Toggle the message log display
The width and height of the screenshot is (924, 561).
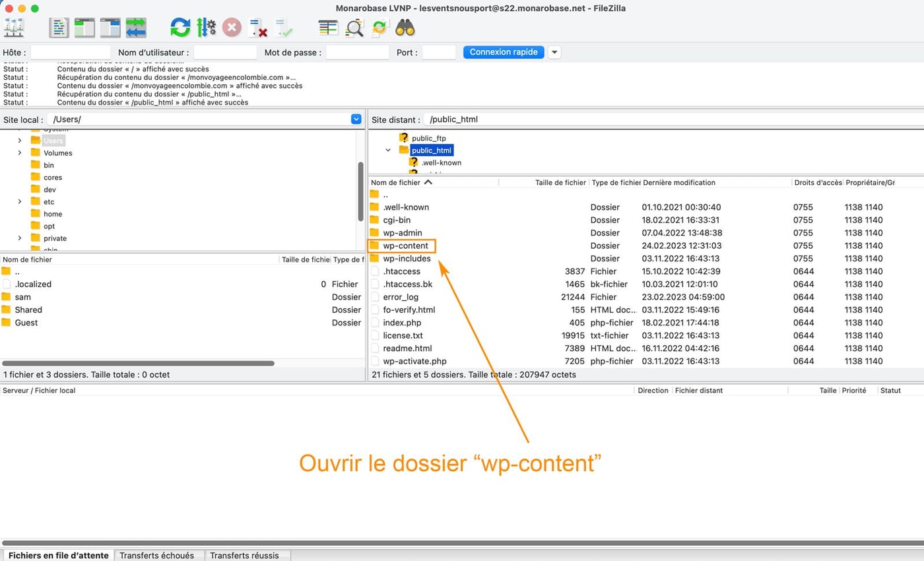59,27
